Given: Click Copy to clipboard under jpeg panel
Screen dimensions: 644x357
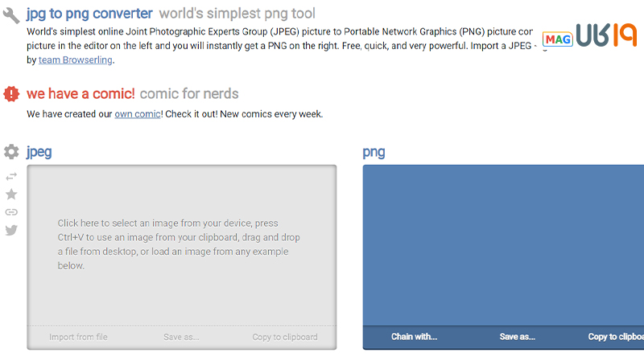Looking at the screenshot, I should (285, 337).
